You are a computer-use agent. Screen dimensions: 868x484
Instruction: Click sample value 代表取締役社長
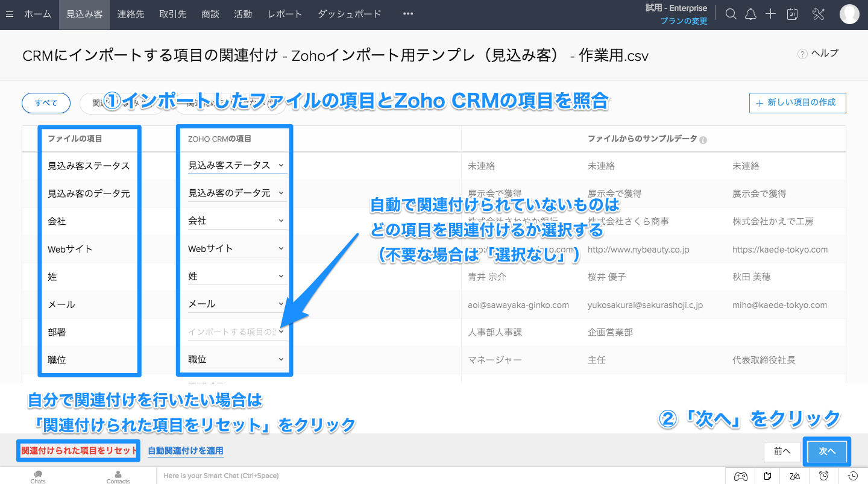(x=764, y=360)
